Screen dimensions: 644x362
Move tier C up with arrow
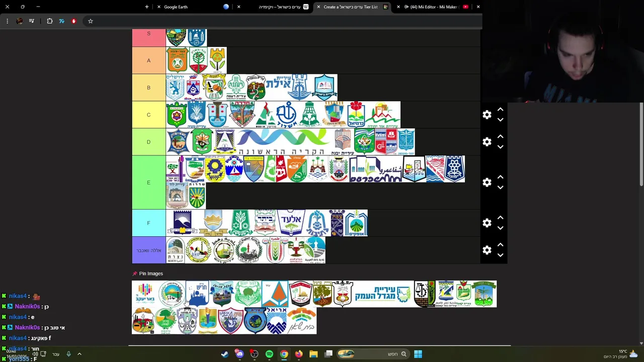[500, 109]
